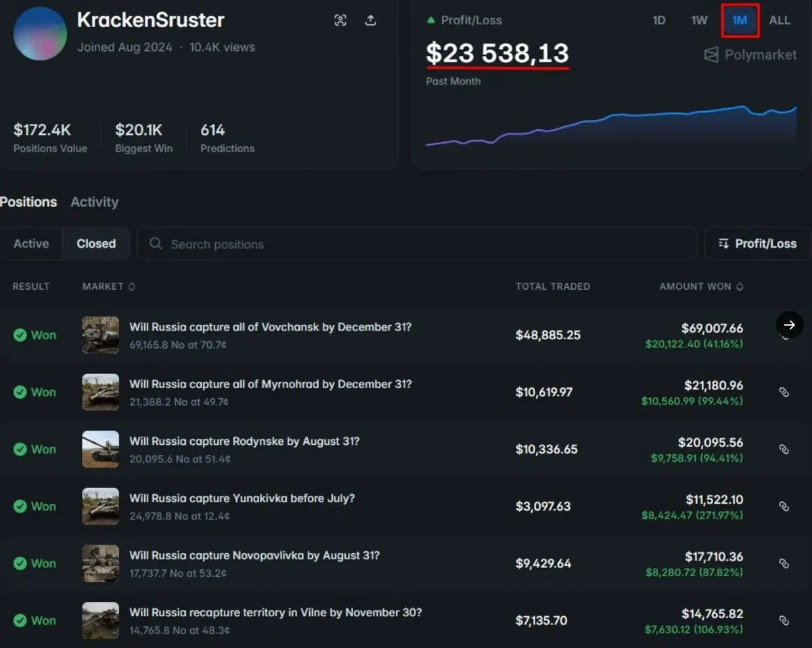This screenshot has width=812, height=648.
Task: Click the Rodynske market thumbnail
Action: pyautogui.click(x=100, y=449)
